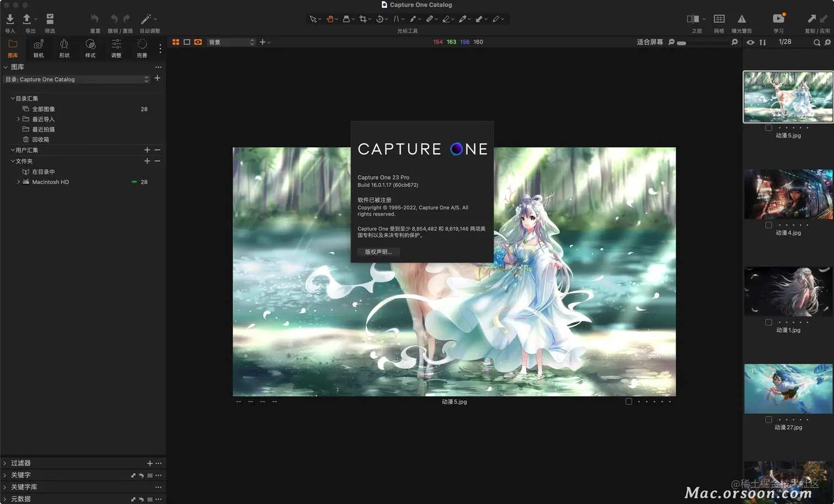Viewport: 834px width, 504px height.
Task: Switch to single image viewer mode
Action: [187, 42]
